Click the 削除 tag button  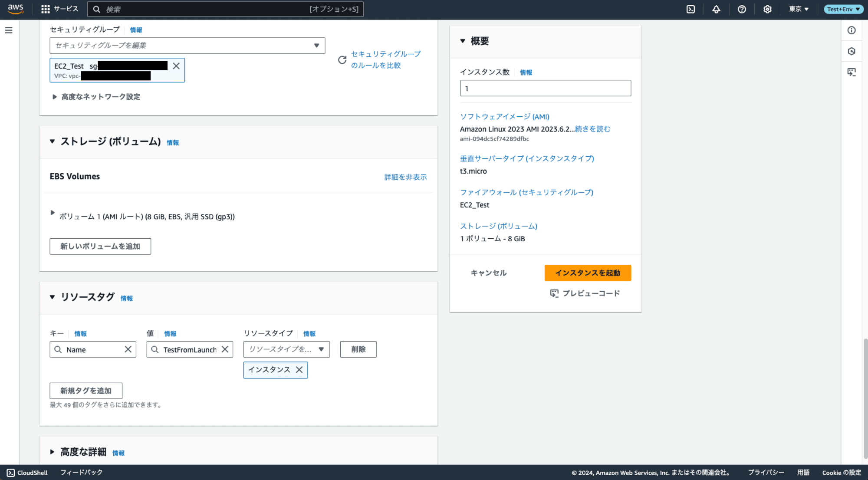(358, 349)
